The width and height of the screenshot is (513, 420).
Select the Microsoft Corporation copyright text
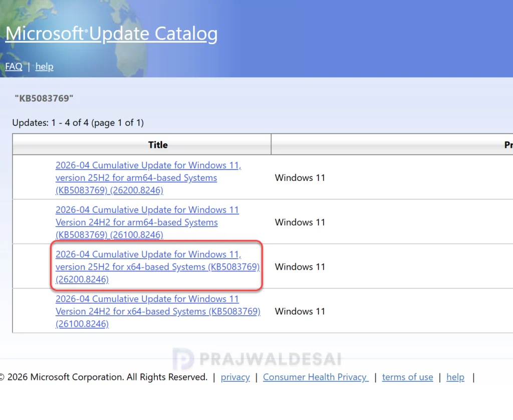click(x=103, y=377)
